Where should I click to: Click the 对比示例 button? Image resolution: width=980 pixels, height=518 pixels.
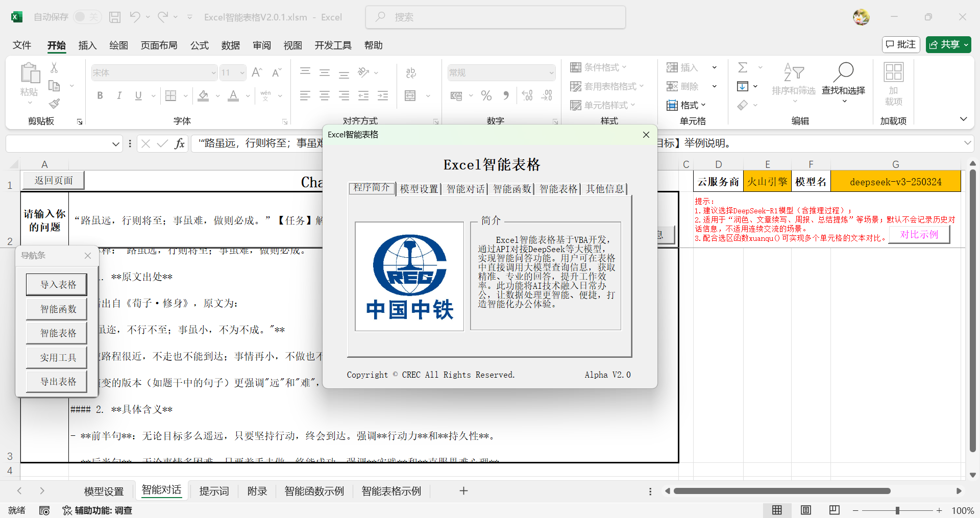coord(919,234)
